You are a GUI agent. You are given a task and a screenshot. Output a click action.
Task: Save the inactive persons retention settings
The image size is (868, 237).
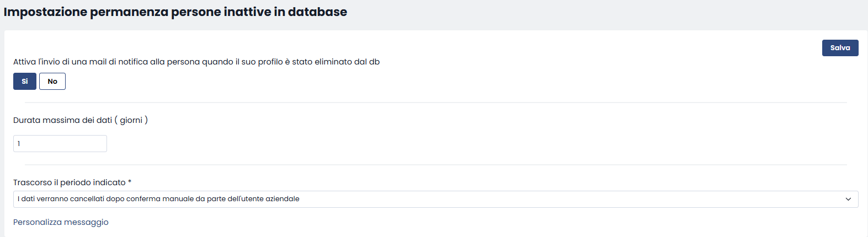point(840,48)
